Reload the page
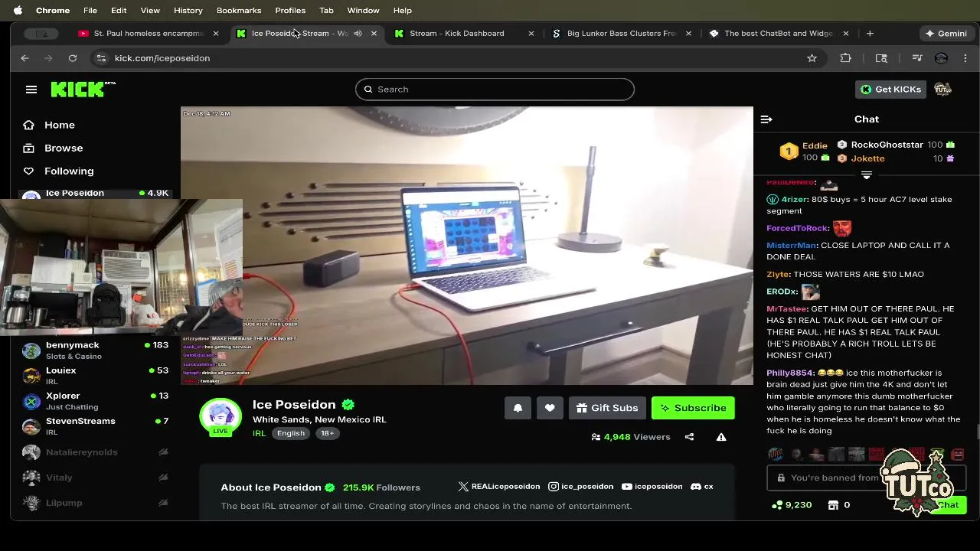 73,58
